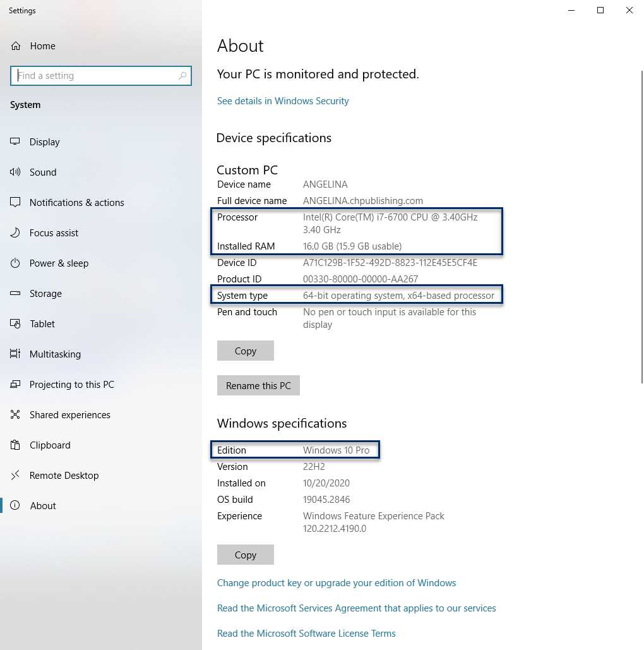Select the Storage drive icon
Image resolution: width=644 pixels, height=650 pixels.
point(16,294)
